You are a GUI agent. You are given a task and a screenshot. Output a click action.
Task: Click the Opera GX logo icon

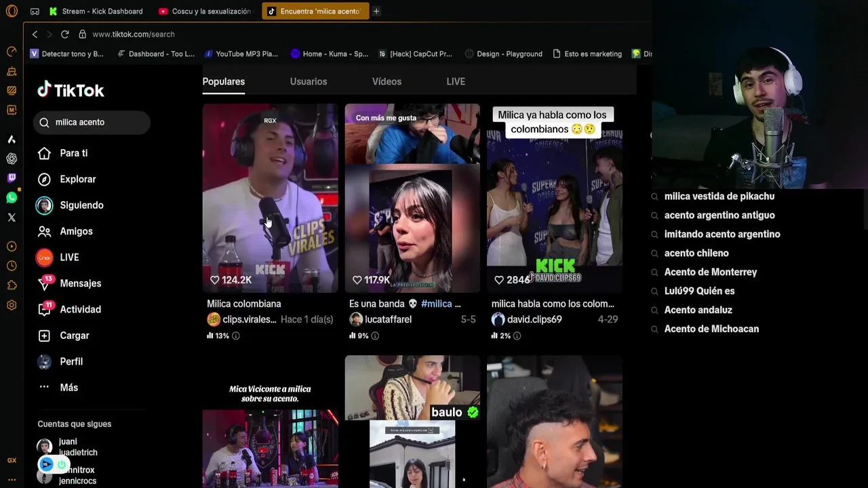point(12,11)
